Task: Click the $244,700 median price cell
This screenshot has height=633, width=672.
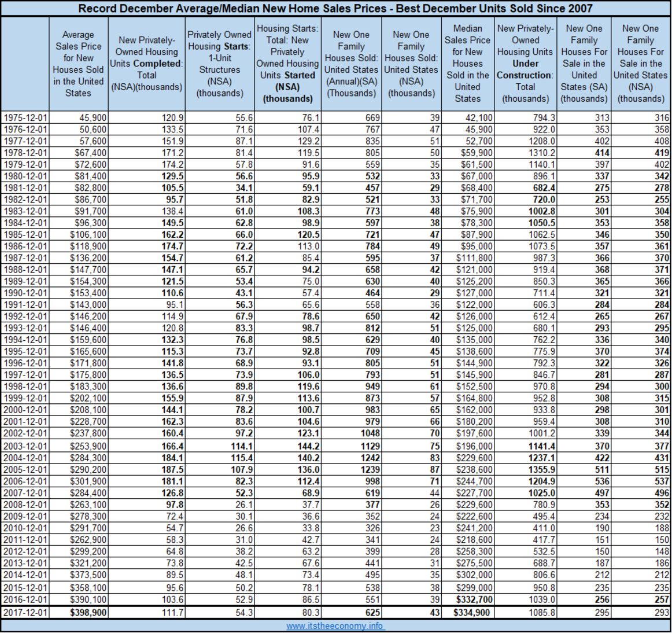Action: coord(468,481)
